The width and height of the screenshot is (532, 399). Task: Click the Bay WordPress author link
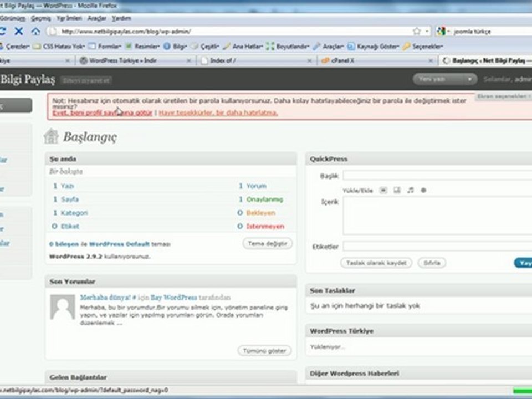tap(173, 298)
